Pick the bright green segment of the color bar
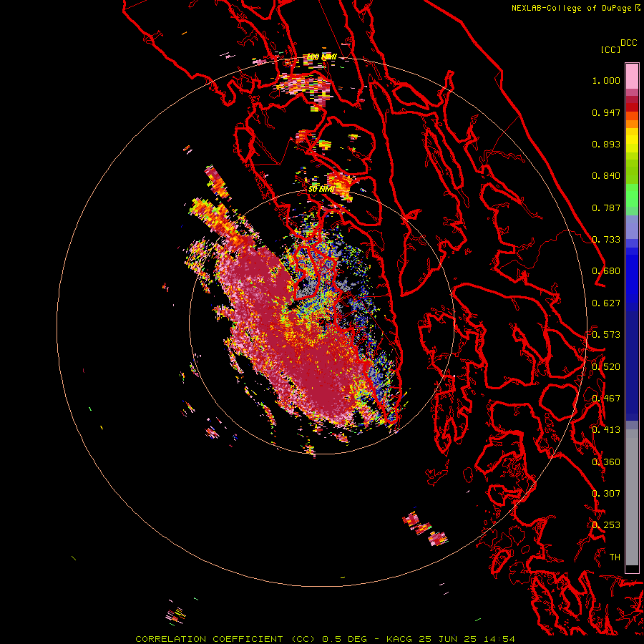Screen dimensions: 644x644 click(632, 195)
